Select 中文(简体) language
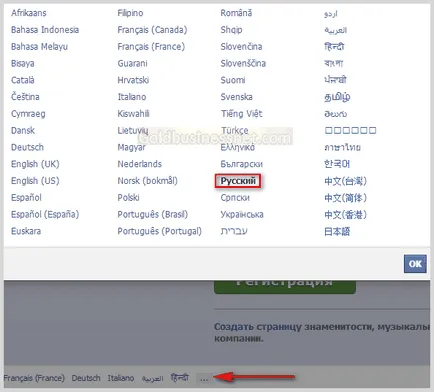The height and width of the screenshot is (392, 434). (x=345, y=198)
